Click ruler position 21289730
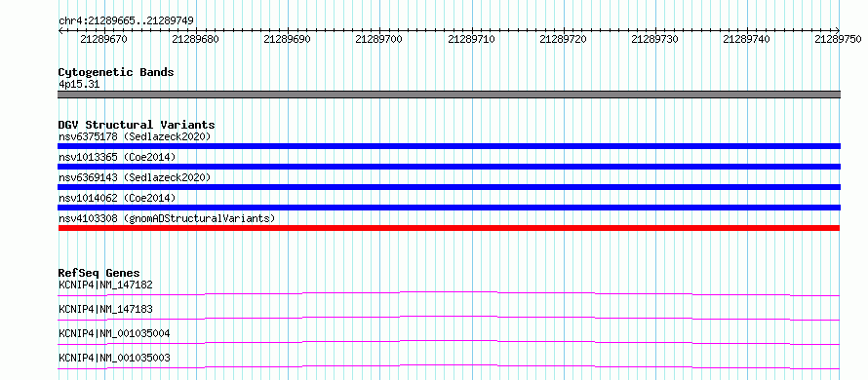Viewport: 868px width, 380px height. 654,39
